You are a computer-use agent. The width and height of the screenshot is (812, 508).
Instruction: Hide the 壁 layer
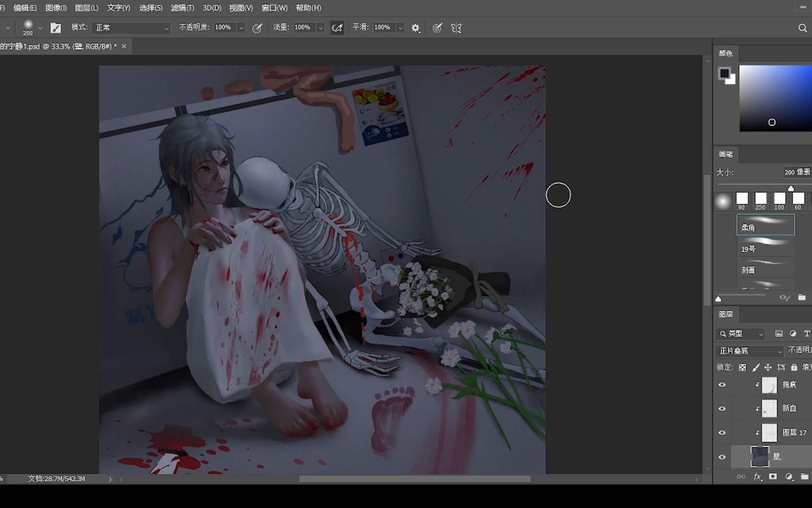[x=722, y=457]
